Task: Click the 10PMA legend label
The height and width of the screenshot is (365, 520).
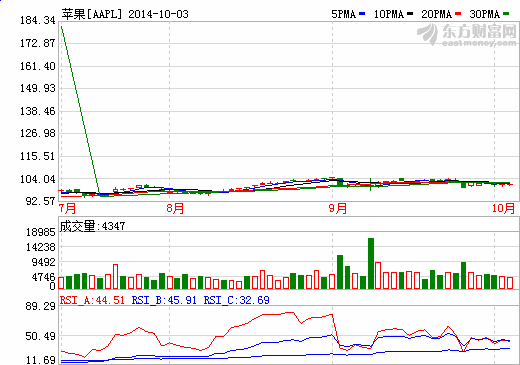Action: [x=389, y=14]
